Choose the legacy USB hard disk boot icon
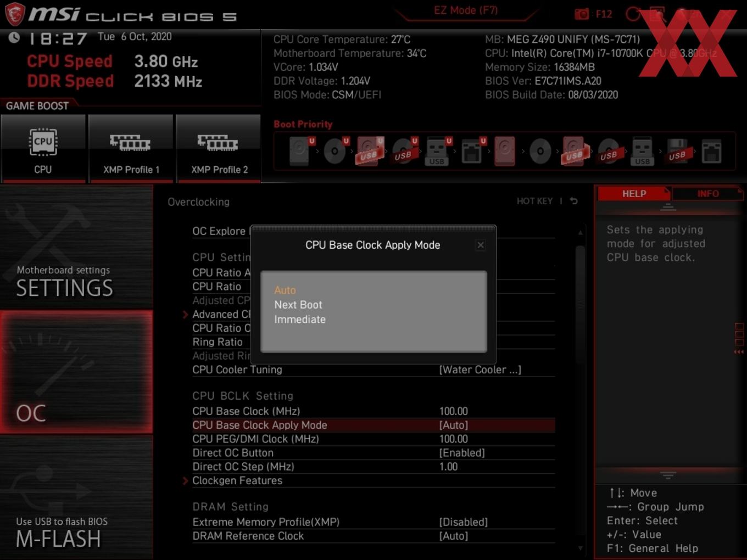 click(x=575, y=151)
